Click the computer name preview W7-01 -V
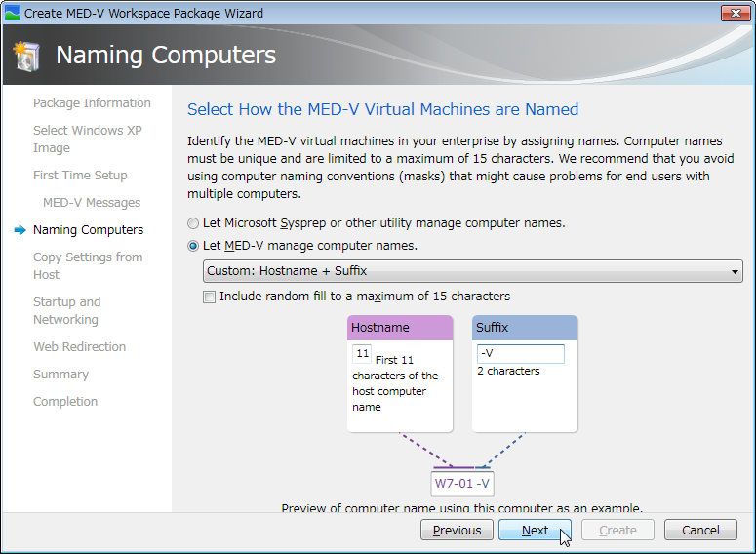This screenshot has width=756, height=554. coord(462,484)
